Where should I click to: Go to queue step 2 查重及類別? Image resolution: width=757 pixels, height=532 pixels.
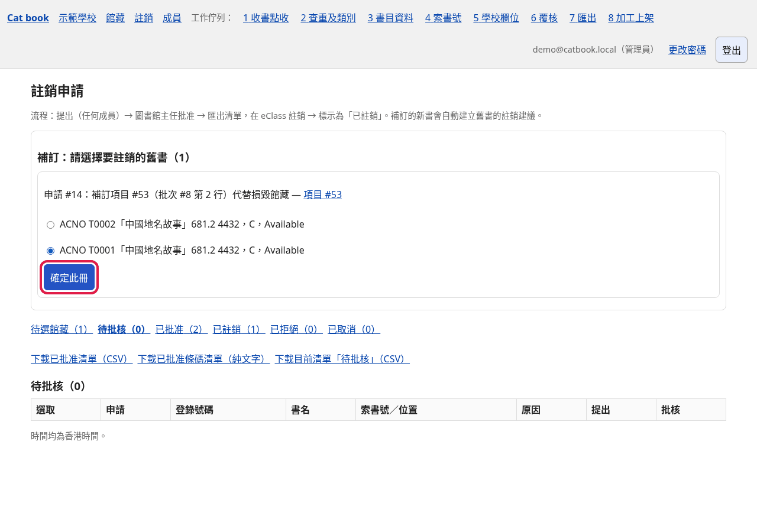(328, 18)
